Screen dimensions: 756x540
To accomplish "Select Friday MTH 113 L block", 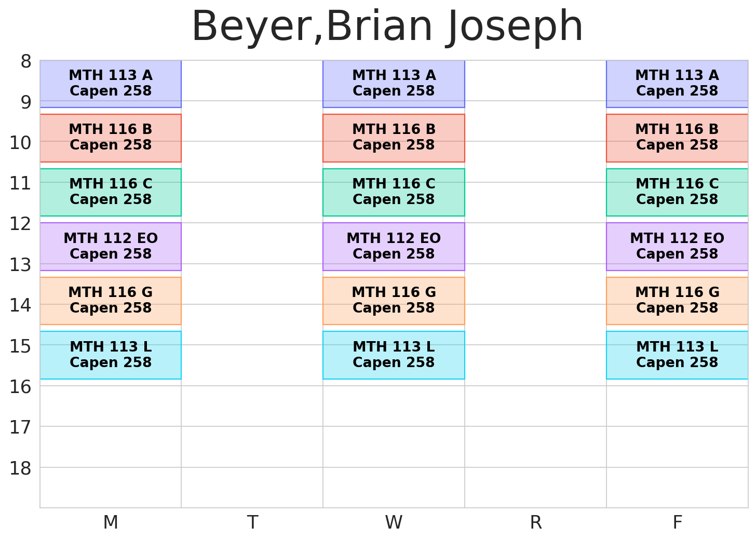I will pyautogui.click(x=677, y=355).
